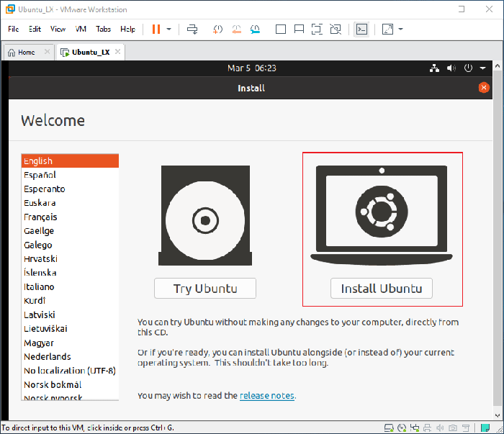Select Hrvatski in the language list
504x434 pixels.
point(70,258)
